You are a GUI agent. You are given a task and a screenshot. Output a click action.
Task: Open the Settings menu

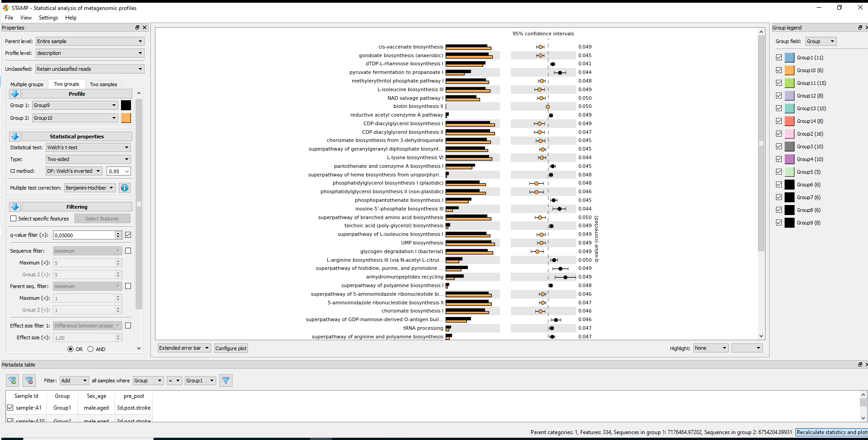pos(48,18)
